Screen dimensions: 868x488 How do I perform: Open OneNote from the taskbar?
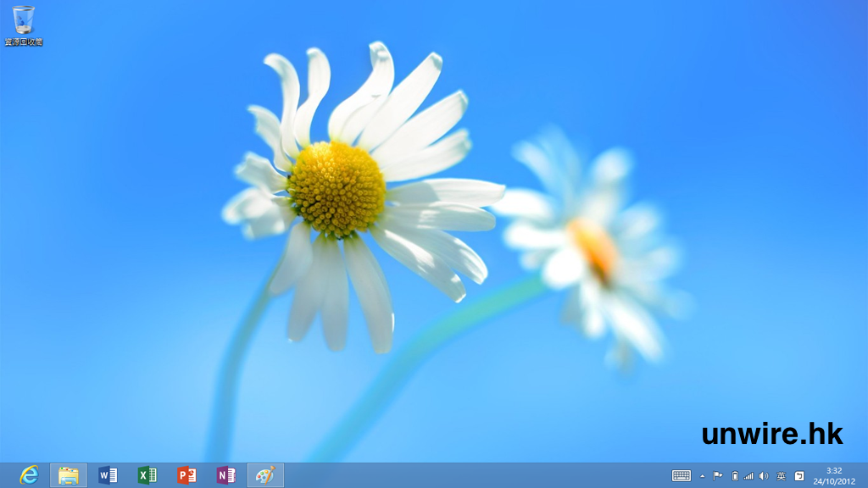pos(225,475)
